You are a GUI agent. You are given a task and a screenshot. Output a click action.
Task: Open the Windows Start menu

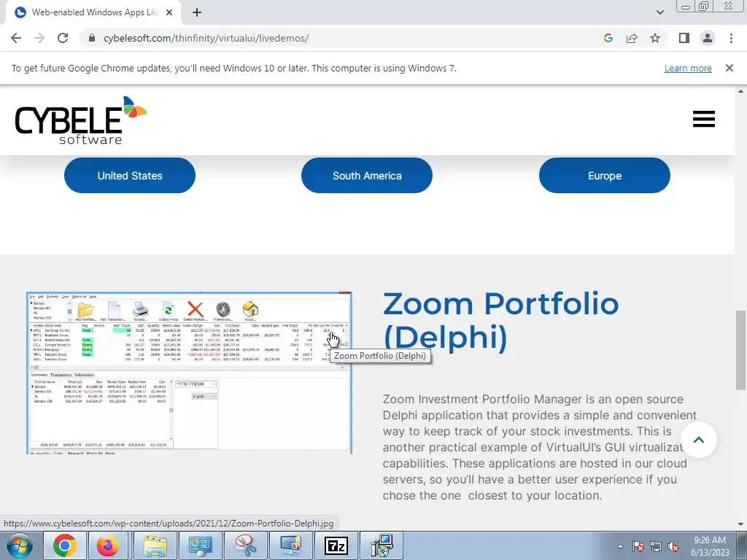click(19, 545)
